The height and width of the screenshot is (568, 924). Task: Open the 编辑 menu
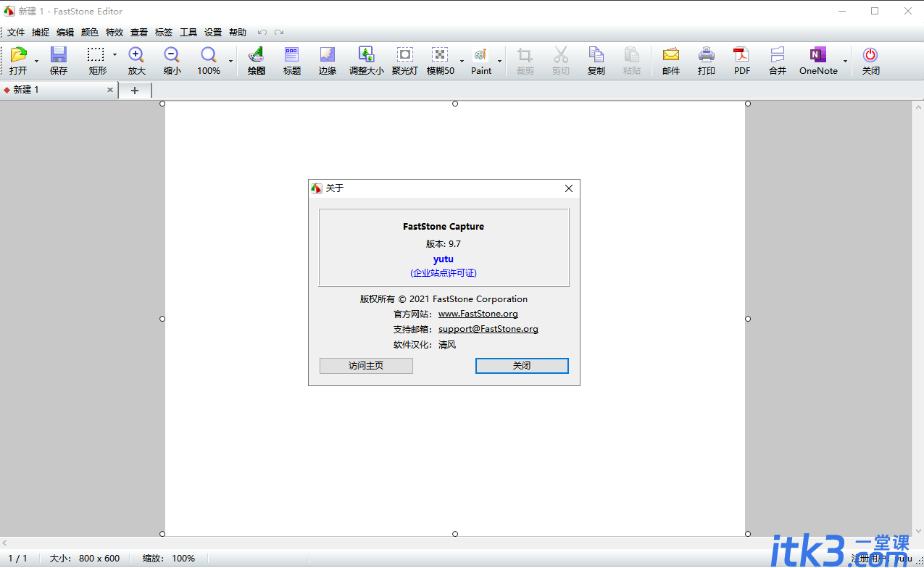point(65,33)
